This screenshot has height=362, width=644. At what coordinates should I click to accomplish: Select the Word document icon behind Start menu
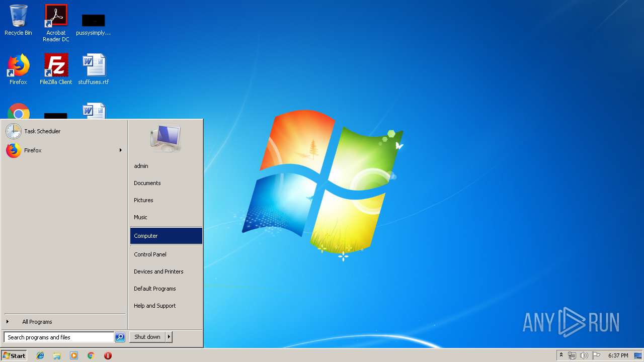point(94,111)
